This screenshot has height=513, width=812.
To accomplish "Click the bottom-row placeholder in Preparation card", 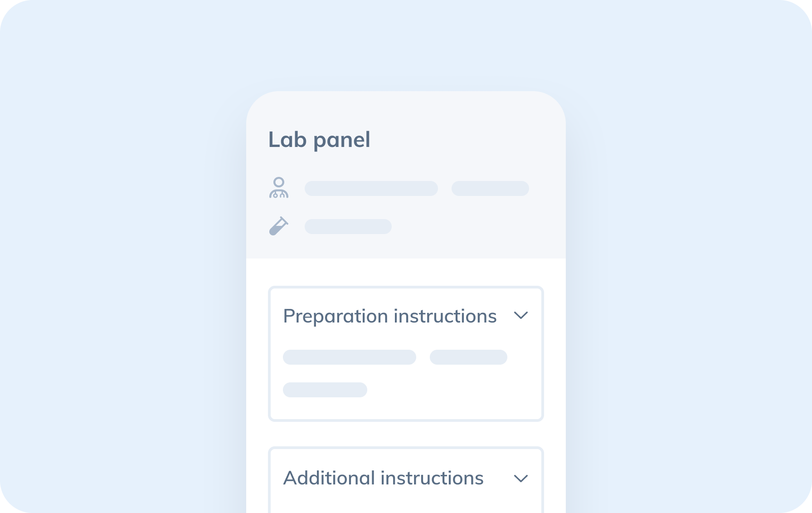I will [x=325, y=390].
